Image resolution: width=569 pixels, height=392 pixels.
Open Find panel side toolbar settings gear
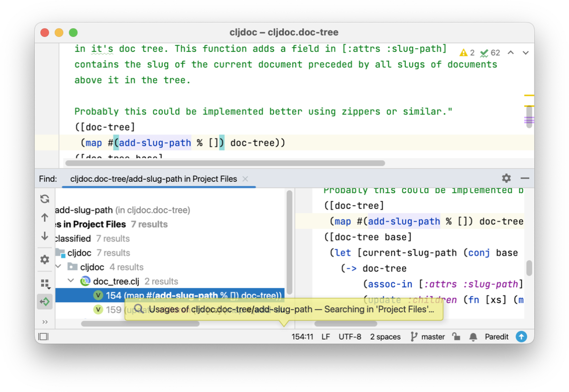(45, 260)
